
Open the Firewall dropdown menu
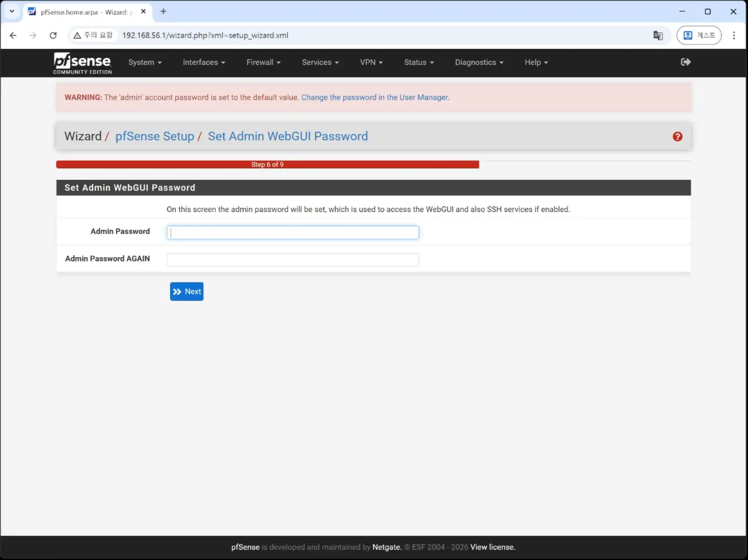click(x=263, y=63)
